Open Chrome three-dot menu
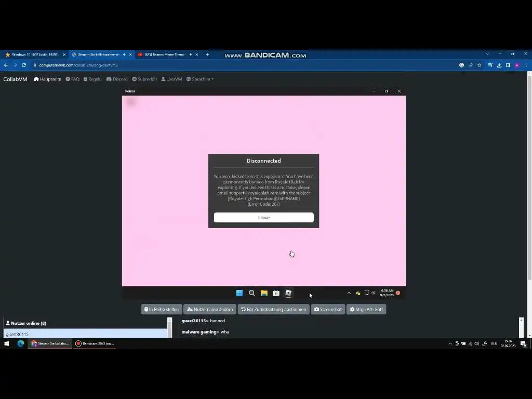Screen dimensions: 532x399 (526, 65)
